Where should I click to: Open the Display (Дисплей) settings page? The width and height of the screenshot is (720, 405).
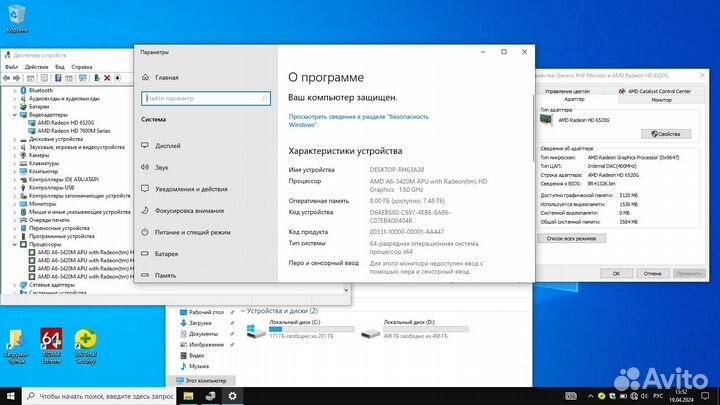[x=168, y=145]
